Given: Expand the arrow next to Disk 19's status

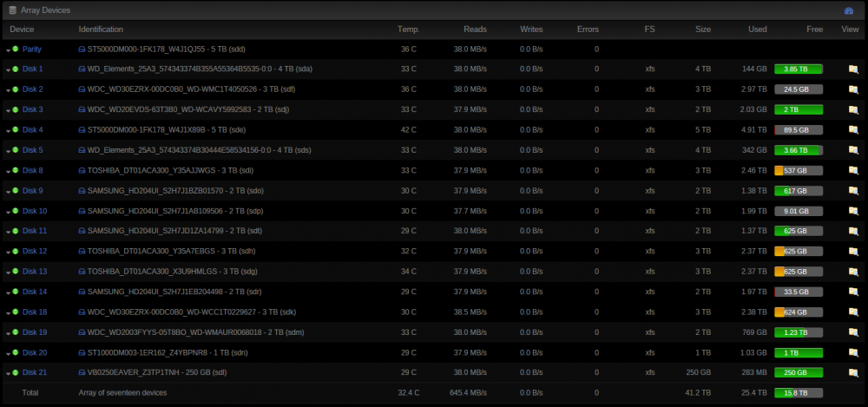Looking at the screenshot, I should tap(9, 332).
